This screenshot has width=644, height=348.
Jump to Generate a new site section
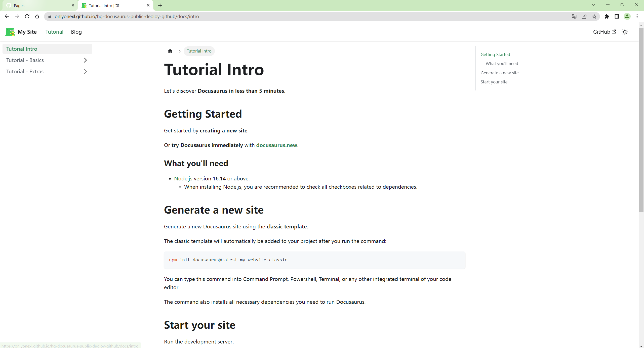tap(499, 73)
